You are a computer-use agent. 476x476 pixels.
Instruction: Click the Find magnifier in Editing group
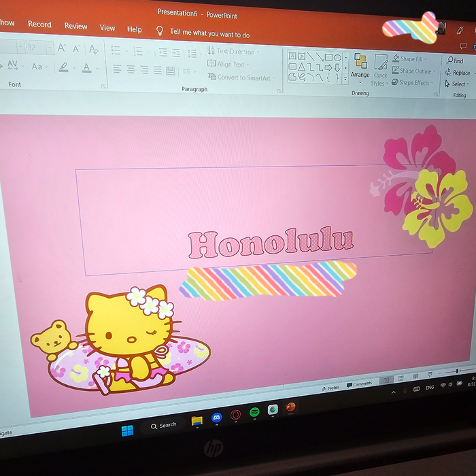click(450, 61)
